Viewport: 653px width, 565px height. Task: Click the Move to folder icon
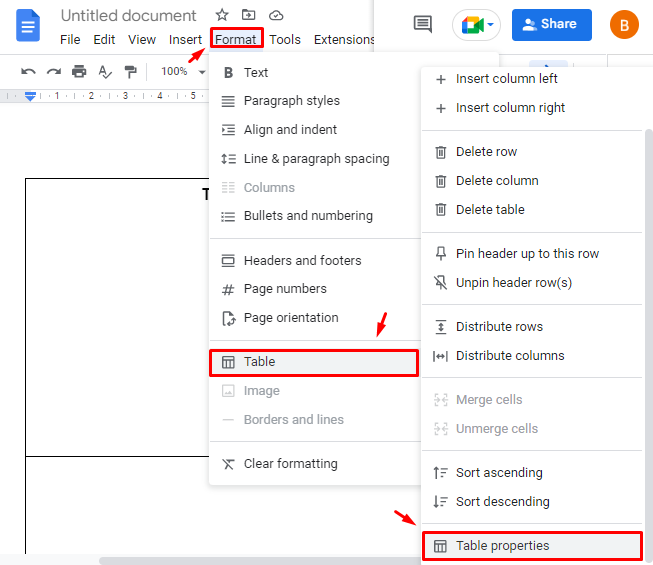pyautogui.click(x=249, y=15)
